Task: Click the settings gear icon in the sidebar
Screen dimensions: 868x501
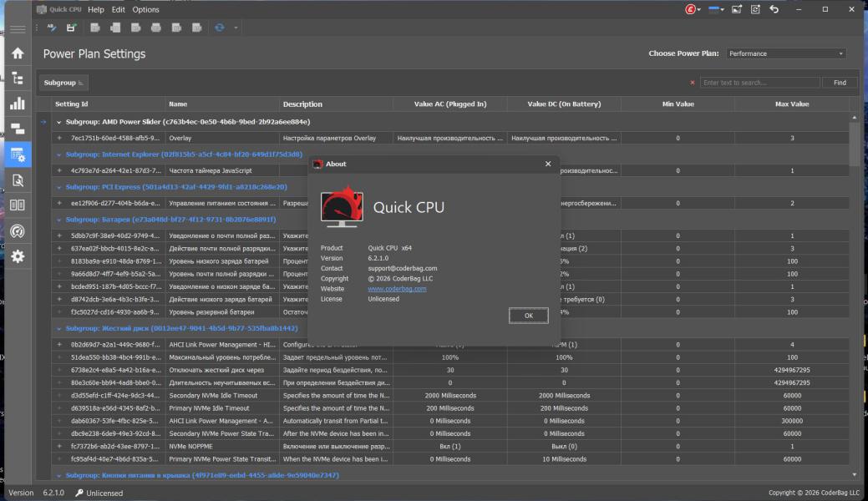Action: point(18,257)
